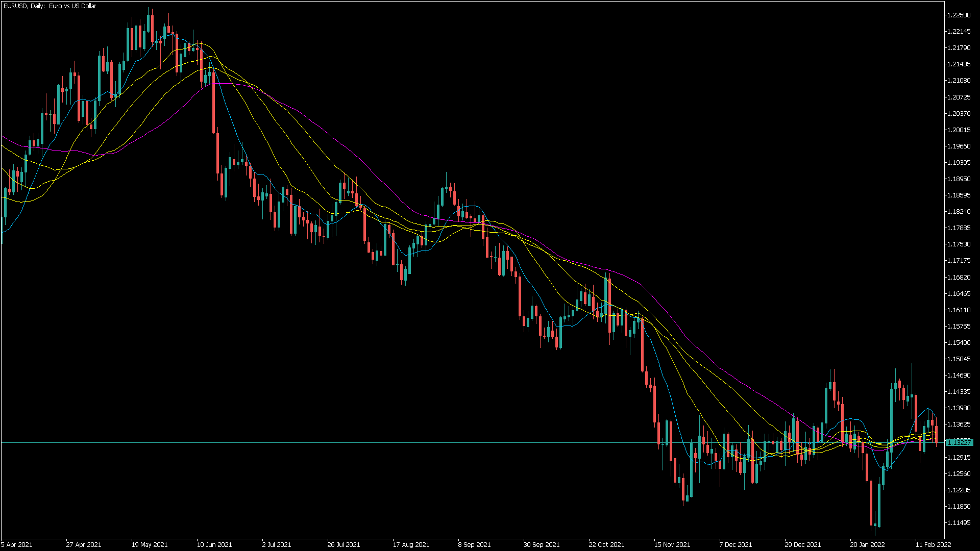Click the 1.15400 price level label

point(959,343)
